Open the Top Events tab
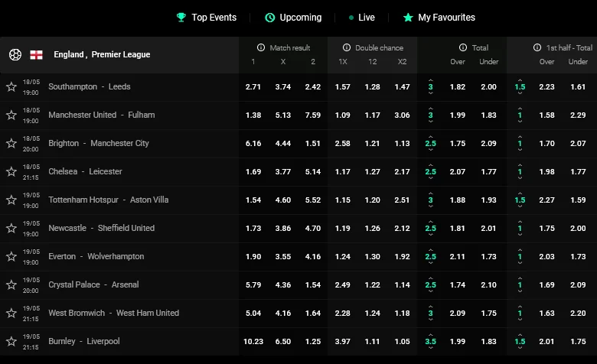The image size is (597, 364). tap(206, 17)
